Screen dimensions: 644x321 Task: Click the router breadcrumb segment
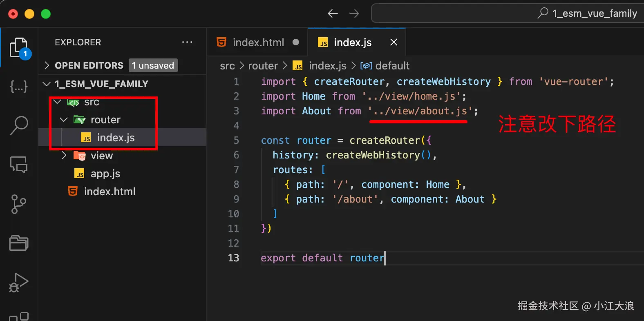pyautogui.click(x=263, y=66)
